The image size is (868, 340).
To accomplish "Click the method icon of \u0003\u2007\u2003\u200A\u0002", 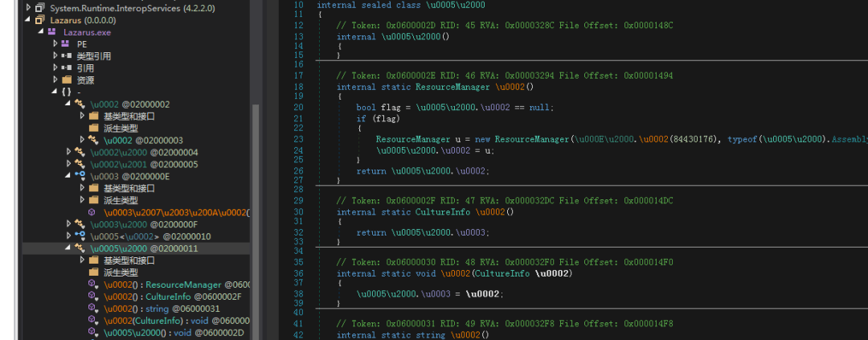I will click(92, 213).
